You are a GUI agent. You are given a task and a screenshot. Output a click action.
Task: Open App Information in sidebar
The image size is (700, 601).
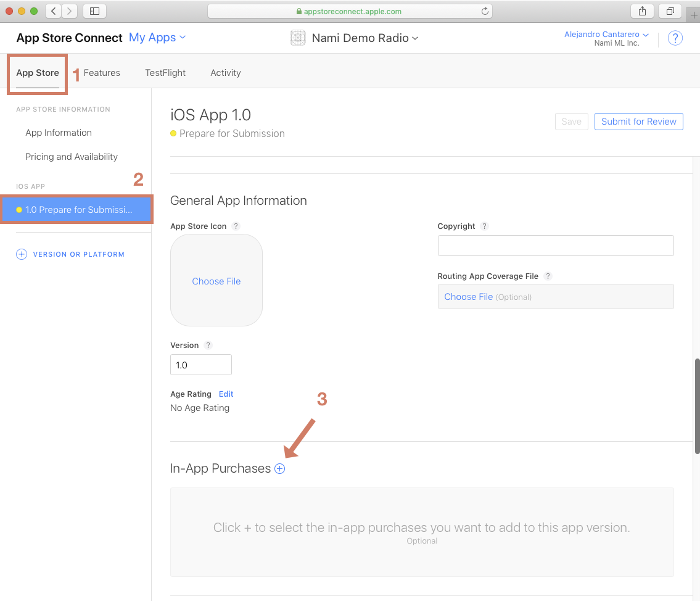click(59, 133)
